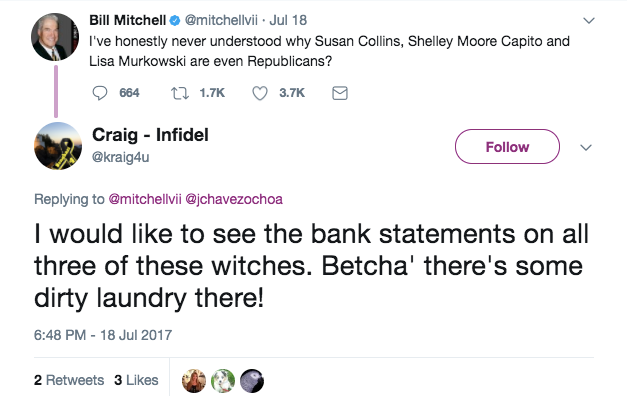The height and width of the screenshot is (396, 627).
Task: Show the 3 Likes list
Action: click(x=136, y=380)
